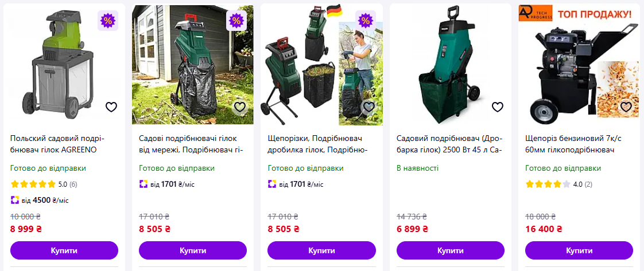644x271 pixels.
Task: Click percent badge on garden shed photo
Action: (236, 20)
